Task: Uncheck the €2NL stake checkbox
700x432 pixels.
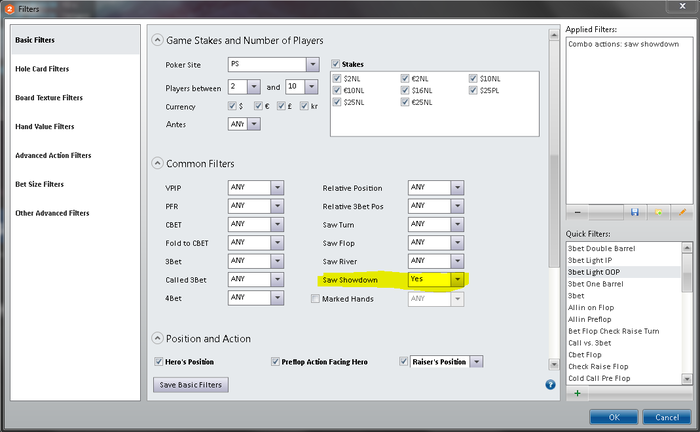Action: [x=405, y=78]
